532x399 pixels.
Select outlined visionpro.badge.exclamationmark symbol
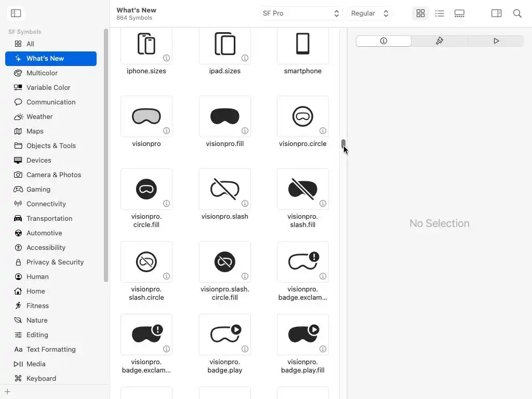tap(303, 262)
